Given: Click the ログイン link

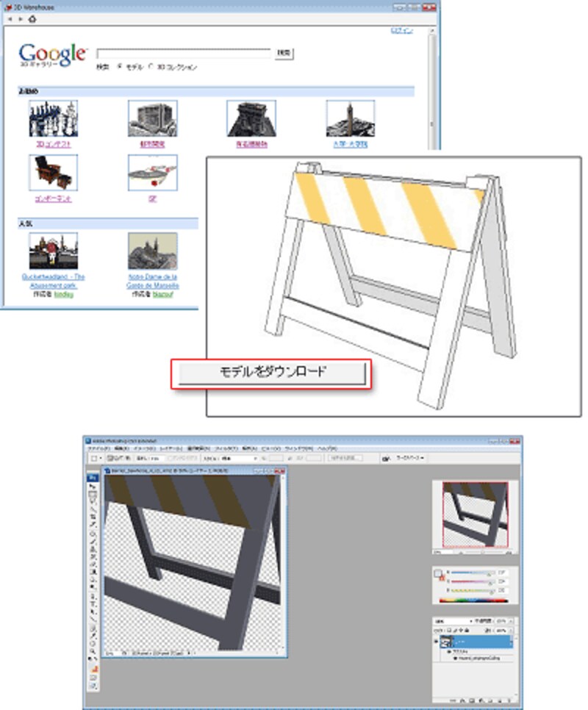Looking at the screenshot, I should [401, 30].
